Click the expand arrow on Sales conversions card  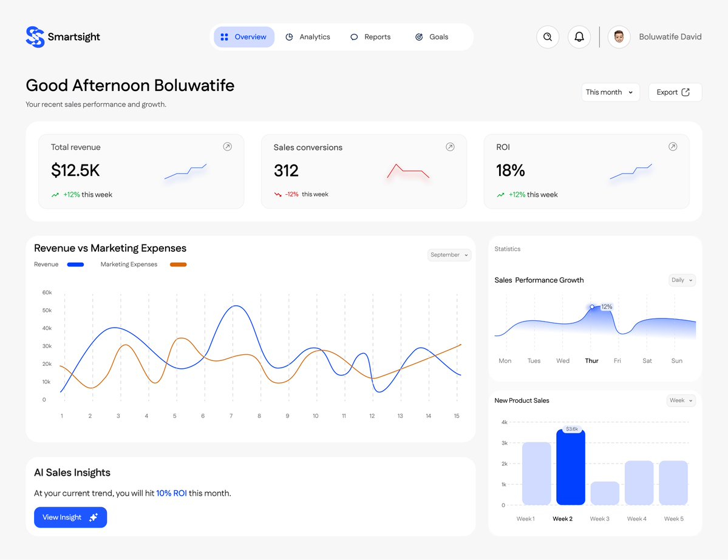coord(450,146)
